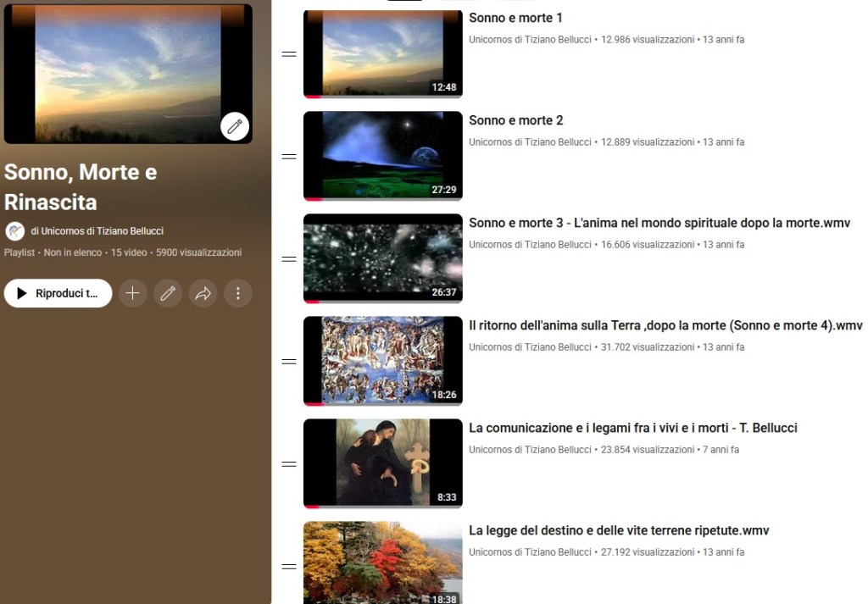Open the Sonno e morte 1 thumbnail
This screenshot has height=604, width=868.
coord(382,54)
